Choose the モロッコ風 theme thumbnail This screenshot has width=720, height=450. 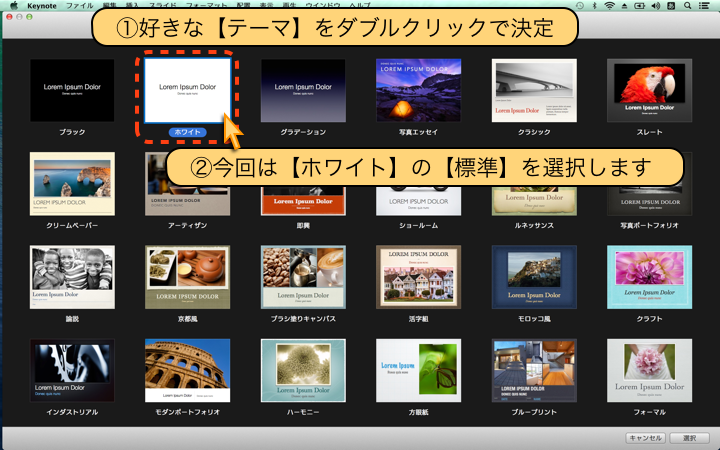(x=534, y=277)
